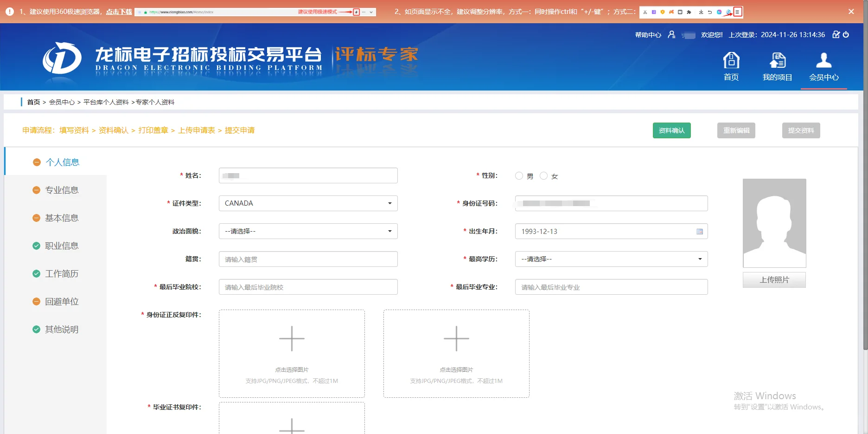The image size is (868, 434).
Task: Click the green check beside 职业信息
Action: tap(36, 246)
